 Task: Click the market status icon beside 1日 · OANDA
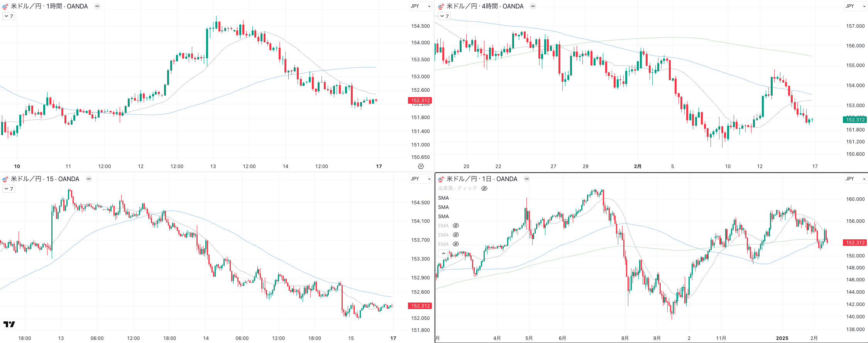527,179
